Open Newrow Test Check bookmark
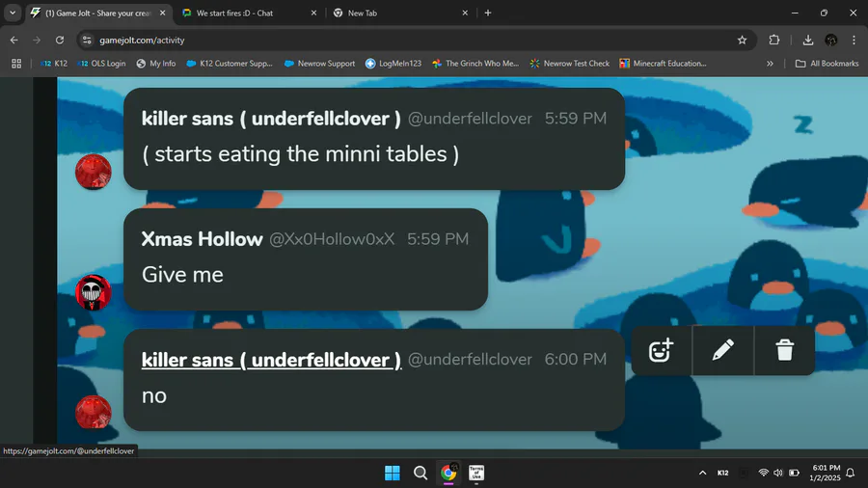Image resolution: width=868 pixels, height=488 pixels. (570, 64)
